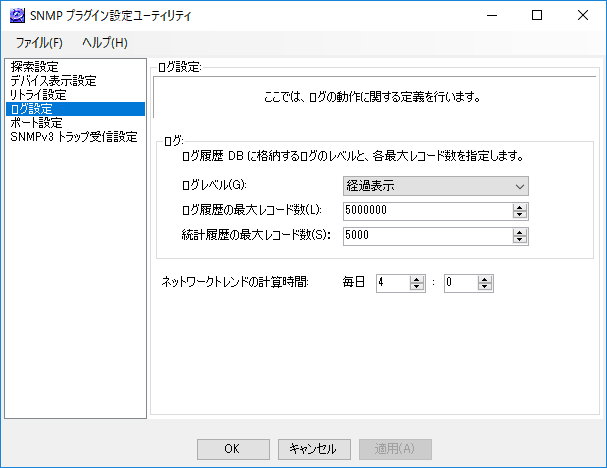
Task: Increase the trend calculation hour value
Action: point(417,279)
